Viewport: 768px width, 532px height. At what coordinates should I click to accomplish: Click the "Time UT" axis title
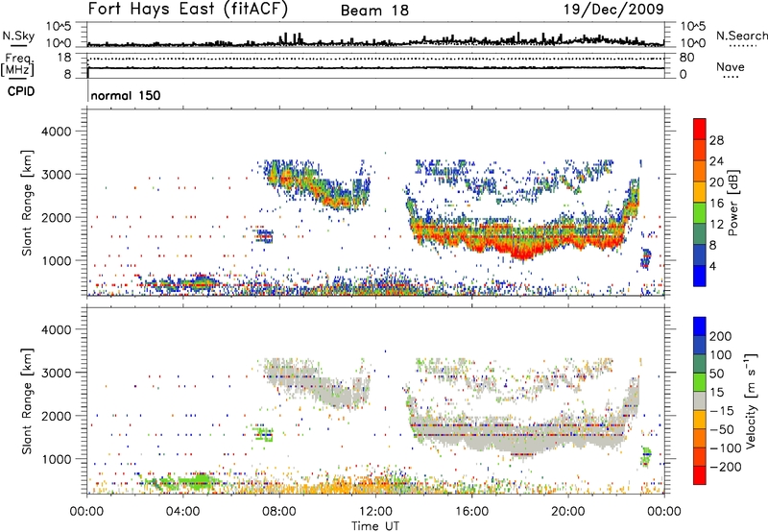[375, 526]
